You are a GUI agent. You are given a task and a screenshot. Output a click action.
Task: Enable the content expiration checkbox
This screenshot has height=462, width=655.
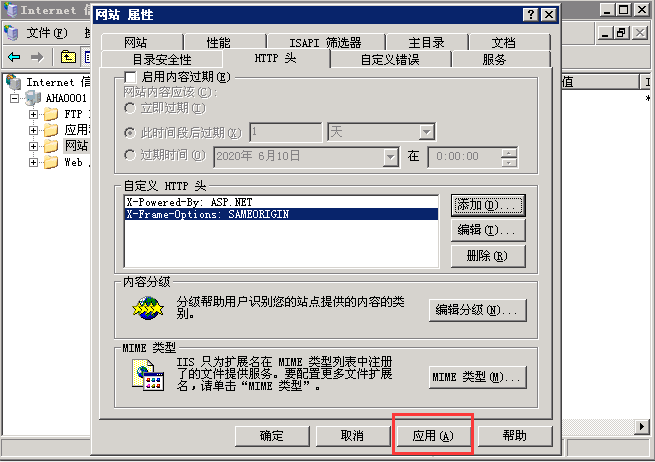click(x=130, y=77)
